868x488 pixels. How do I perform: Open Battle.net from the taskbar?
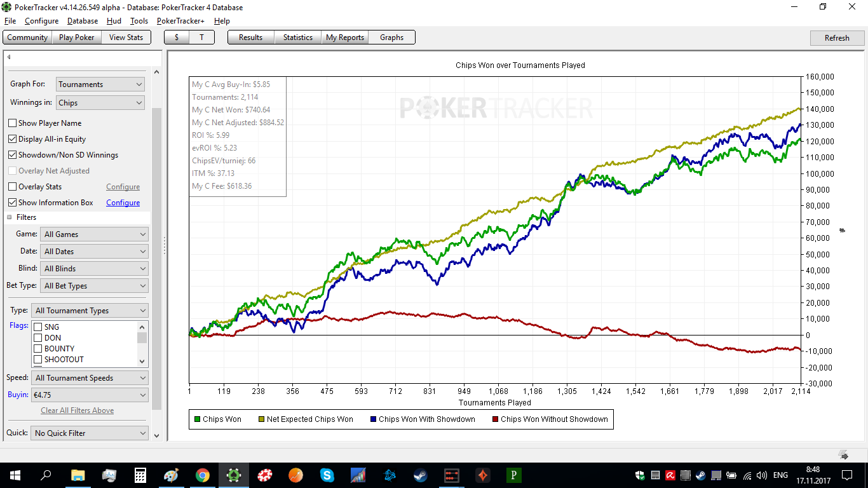click(x=390, y=475)
